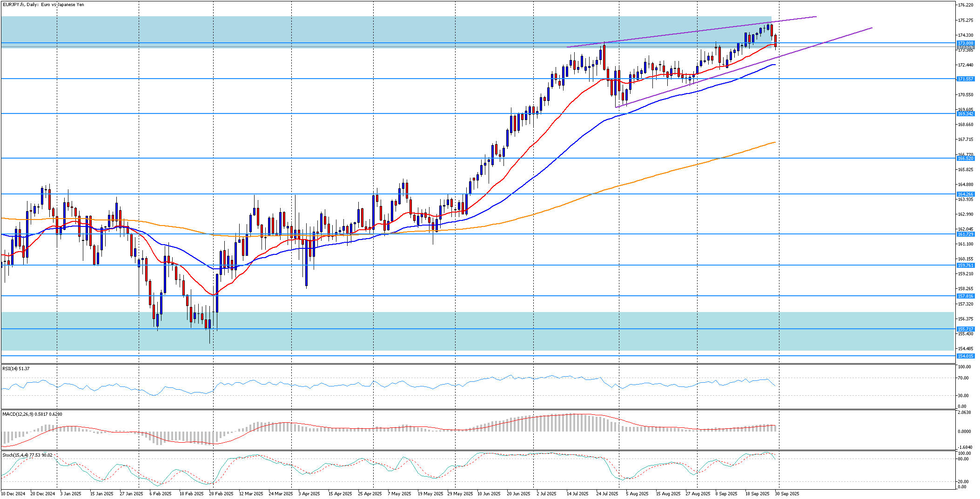Image resolution: width=980 pixels, height=499 pixels.
Task: Select the 154.015 bottom price tag
Action: click(x=965, y=356)
